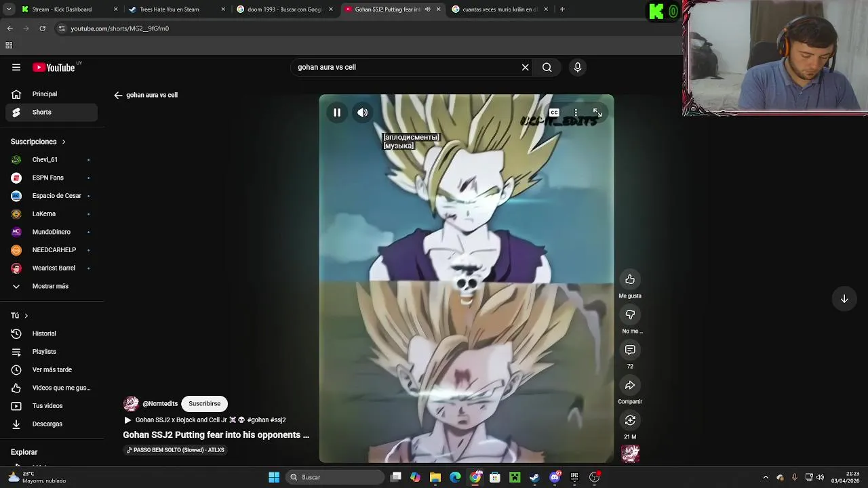This screenshot has width=868, height=488.
Task: Reload the current page
Action: pos(42,28)
